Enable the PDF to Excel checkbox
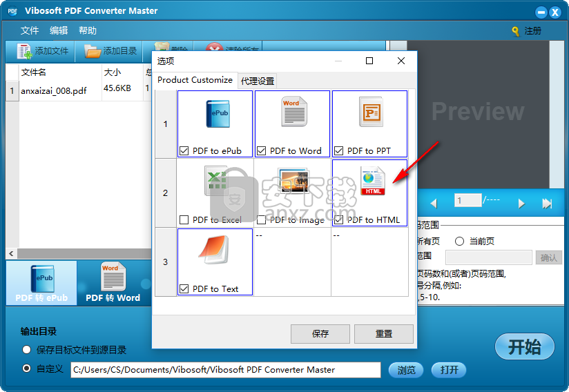 click(x=184, y=219)
